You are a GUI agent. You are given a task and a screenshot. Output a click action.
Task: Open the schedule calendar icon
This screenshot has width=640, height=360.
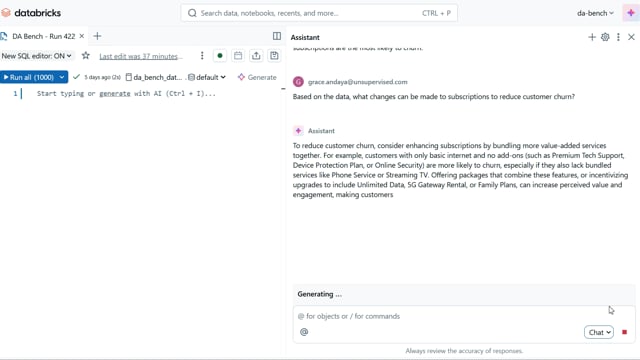(x=238, y=56)
